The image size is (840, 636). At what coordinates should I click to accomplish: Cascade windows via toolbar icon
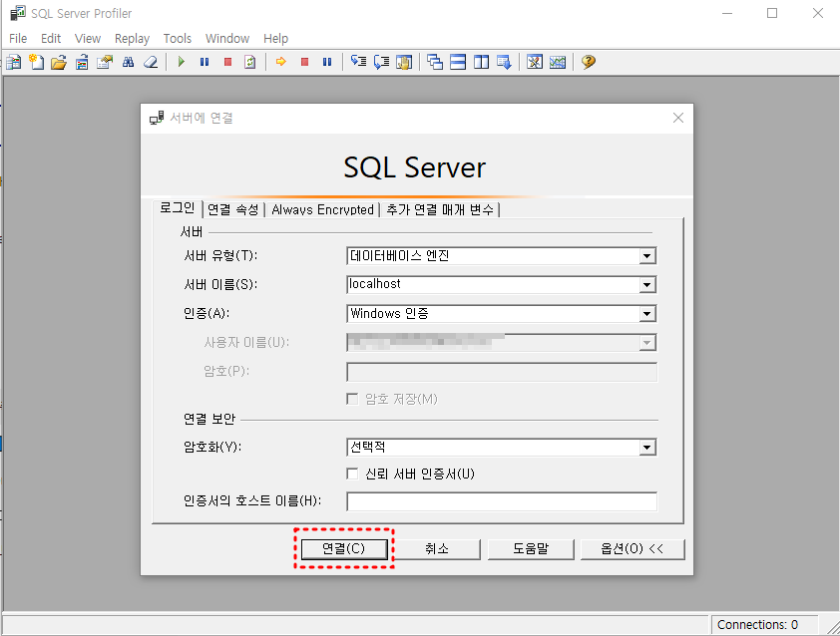[435, 62]
